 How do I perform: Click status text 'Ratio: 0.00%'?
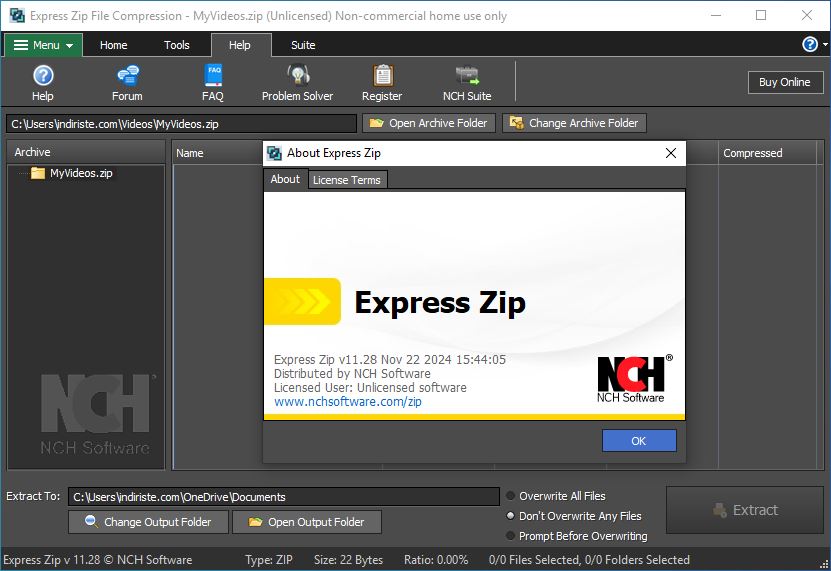coord(436,560)
